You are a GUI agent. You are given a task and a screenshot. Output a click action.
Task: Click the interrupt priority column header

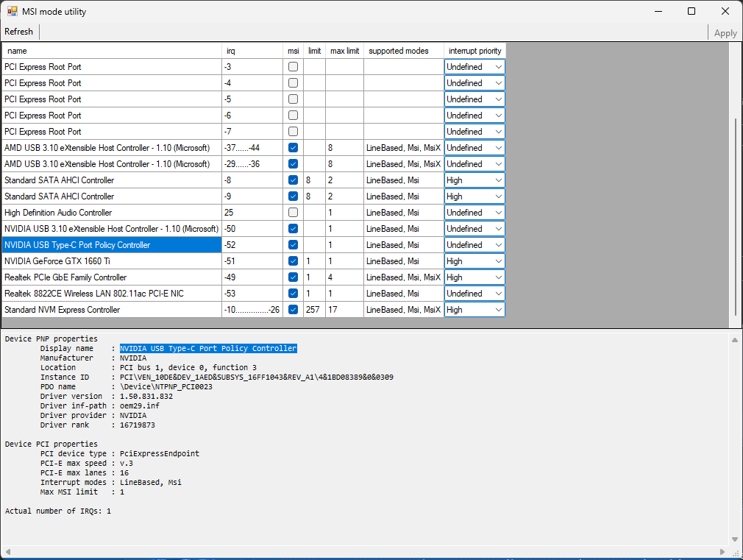pyautogui.click(x=474, y=51)
